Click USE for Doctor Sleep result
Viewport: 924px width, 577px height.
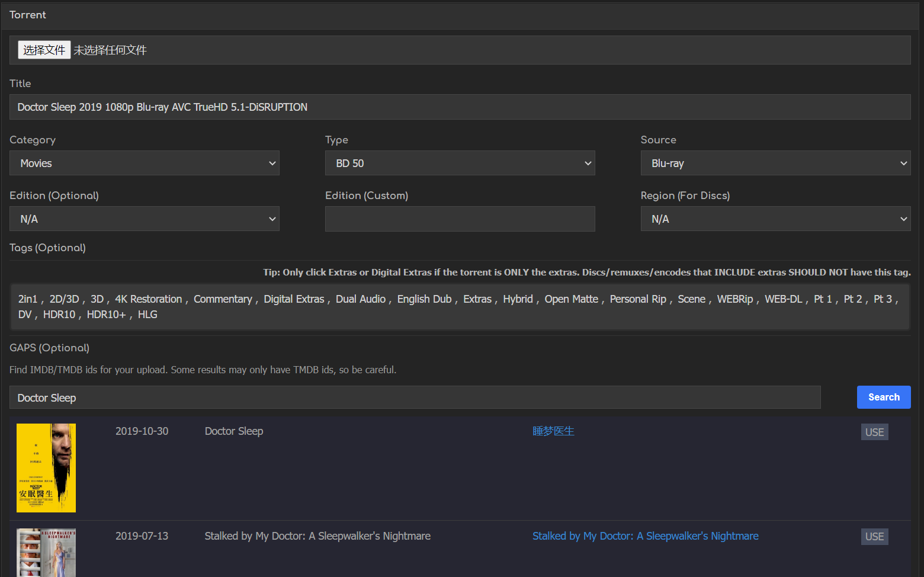point(874,432)
